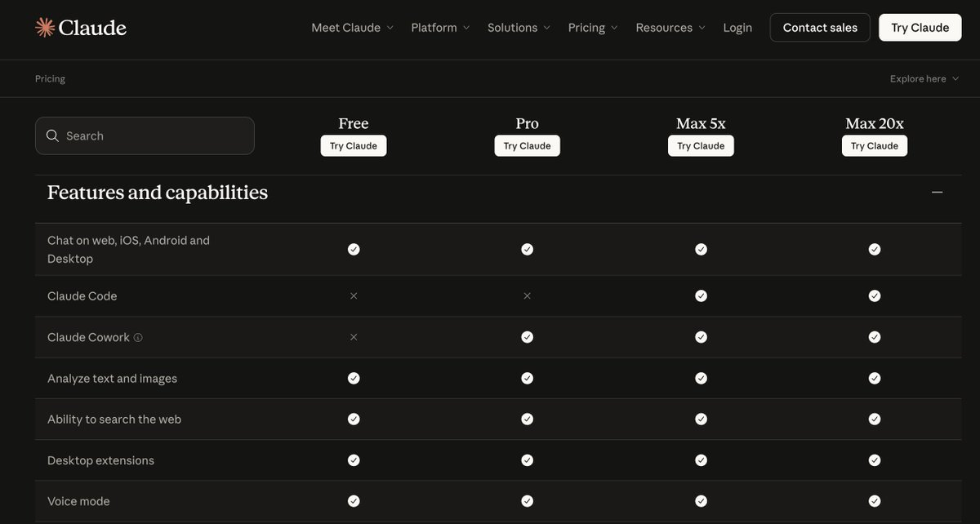Screen dimensions: 980x524
Task: Focus the Search input field
Action: (x=145, y=135)
